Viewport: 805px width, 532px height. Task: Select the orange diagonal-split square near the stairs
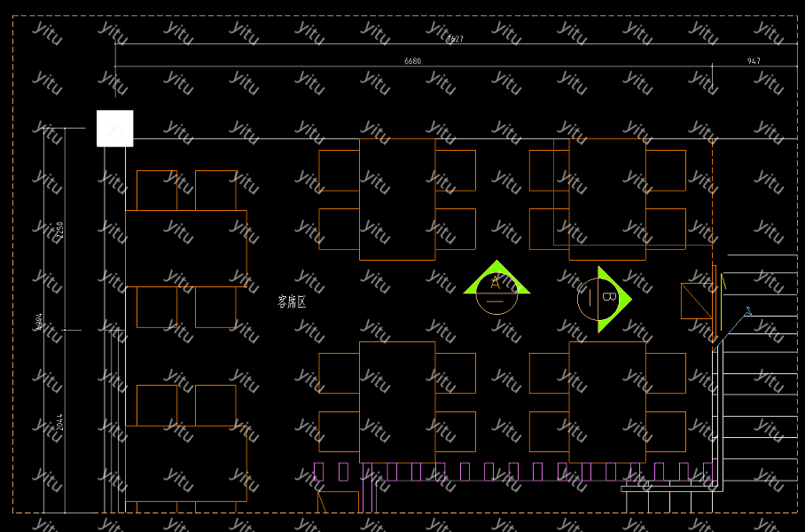point(696,301)
